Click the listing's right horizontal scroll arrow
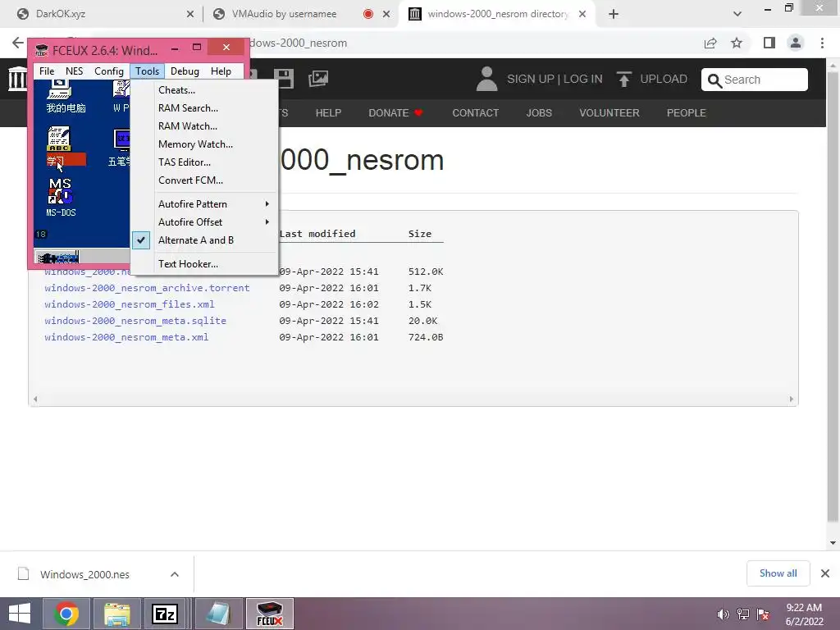Image resolution: width=840 pixels, height=630 pixels. (792, 399)
